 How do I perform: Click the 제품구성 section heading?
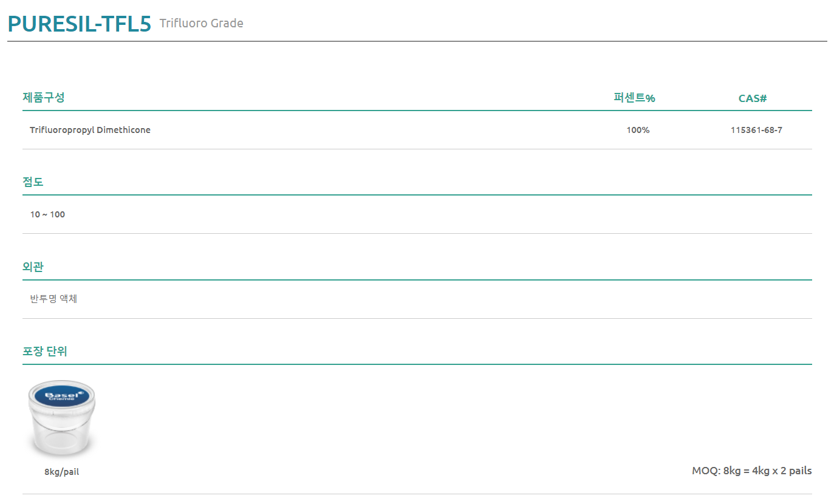coord(44,97)
